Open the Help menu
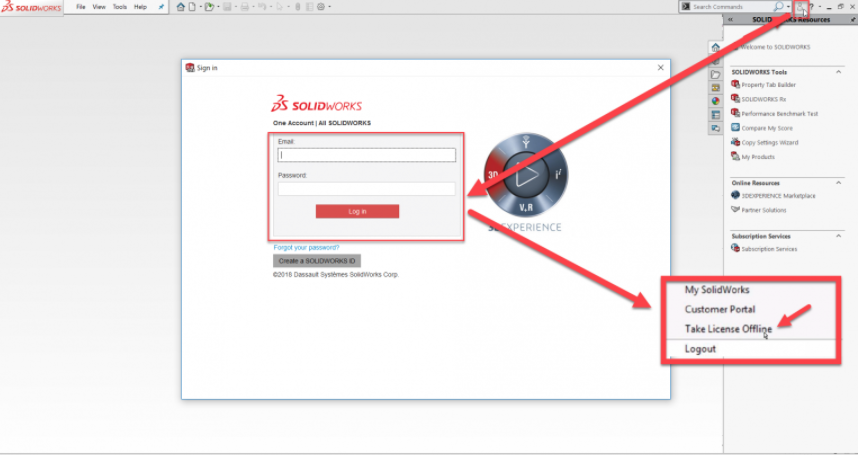This screenshot has height=455, width=858. [x=140, y=7]
